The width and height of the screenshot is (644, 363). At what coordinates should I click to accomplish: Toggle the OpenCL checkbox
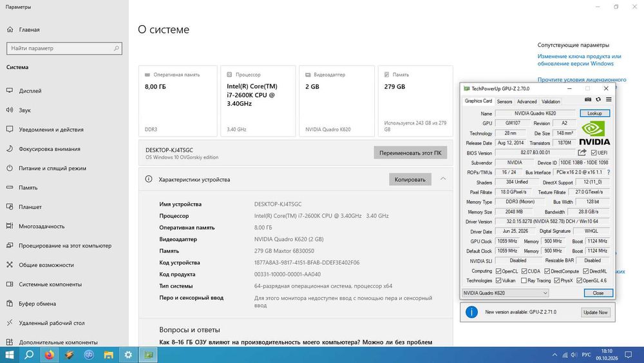point(498,271)
